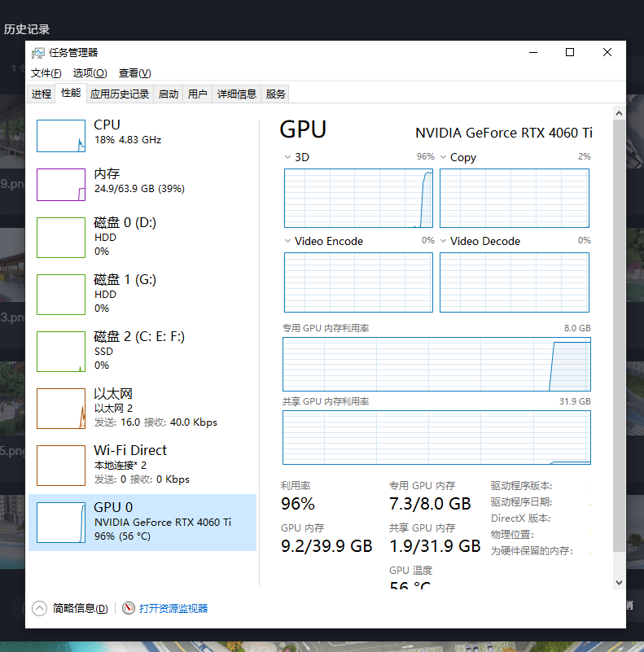Open the Video Encode engine dropdown
This screenshot has width=644, height=652.
288,241
